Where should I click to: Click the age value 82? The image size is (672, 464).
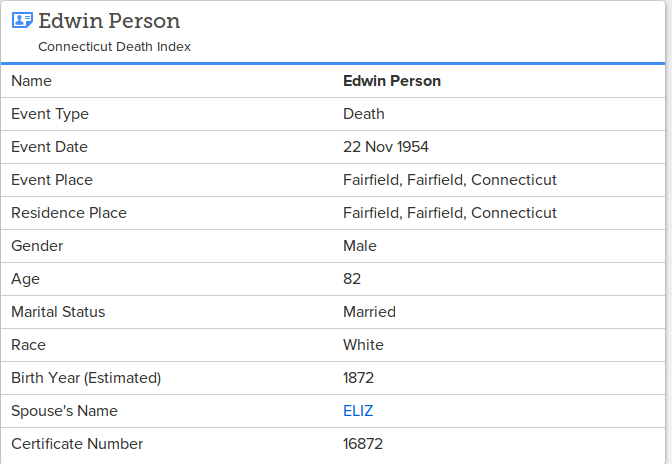coord(352,279)
